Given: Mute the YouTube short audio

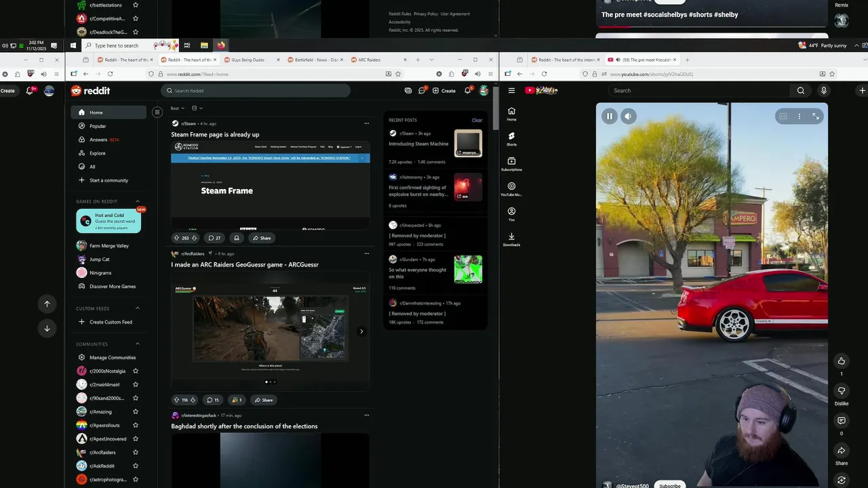Looking at the screenshot, I should tap(628, 116).
